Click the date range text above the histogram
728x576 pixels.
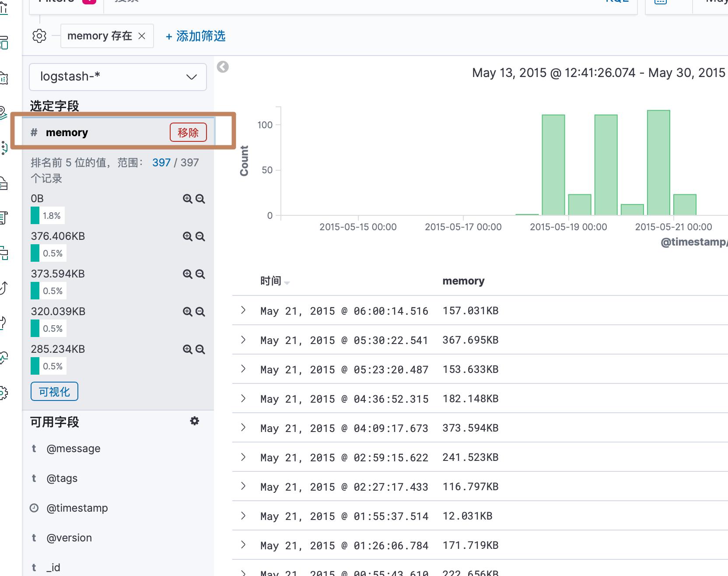point(599,73)
